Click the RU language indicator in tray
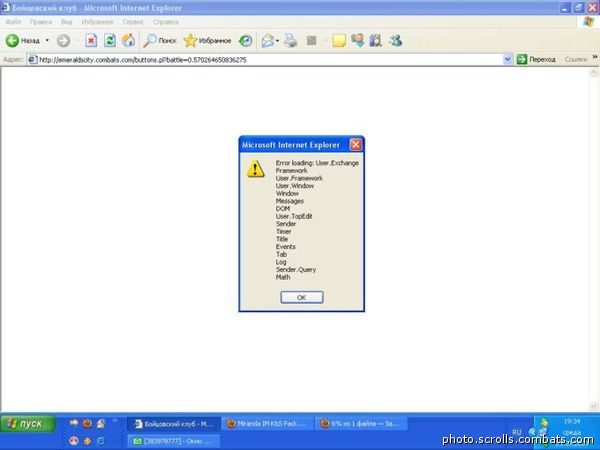The image size is (600, 450). [x=517, y=432]
